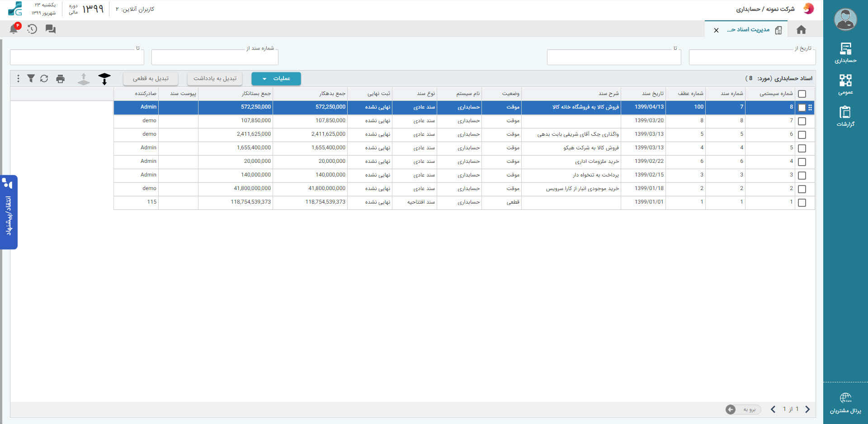Focus the تاریخ از date input
868x424 pixels.
pyautogui.click(x=752, y=57)
